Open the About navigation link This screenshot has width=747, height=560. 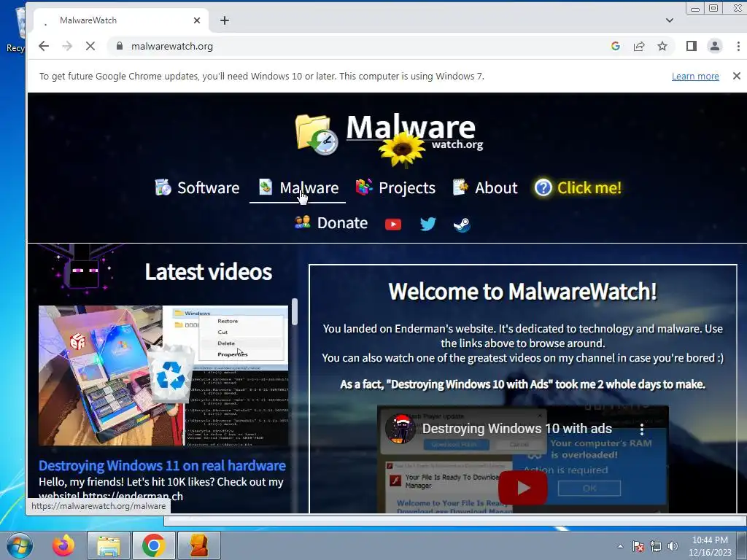click(x=484, y=187)
